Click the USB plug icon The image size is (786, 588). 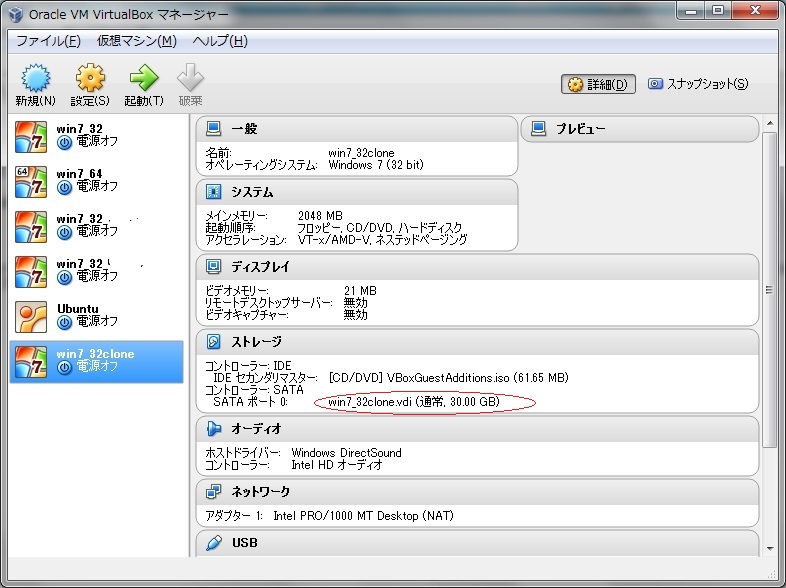coord(214,542)
